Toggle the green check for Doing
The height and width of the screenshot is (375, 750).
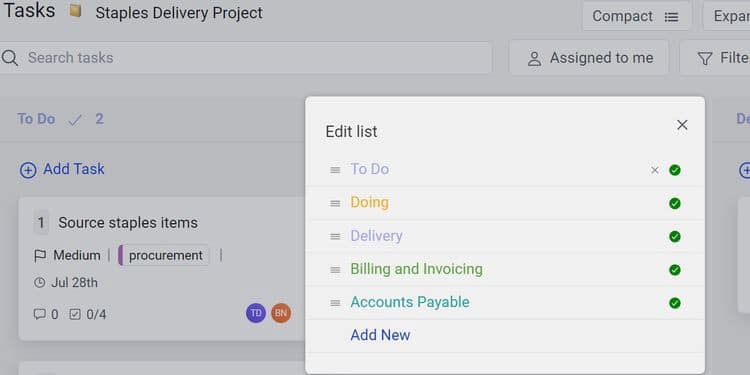[x=675, y=204]
